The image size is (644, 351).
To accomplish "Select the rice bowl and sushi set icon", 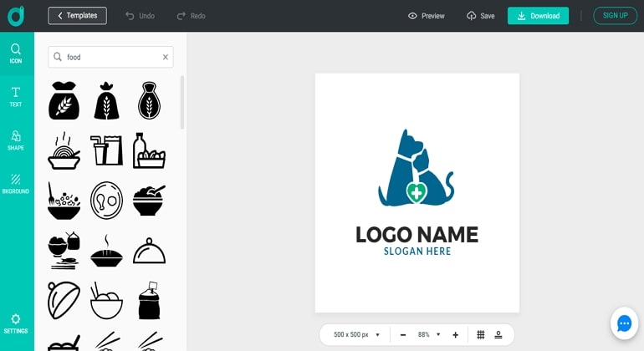I will point(64,251).
